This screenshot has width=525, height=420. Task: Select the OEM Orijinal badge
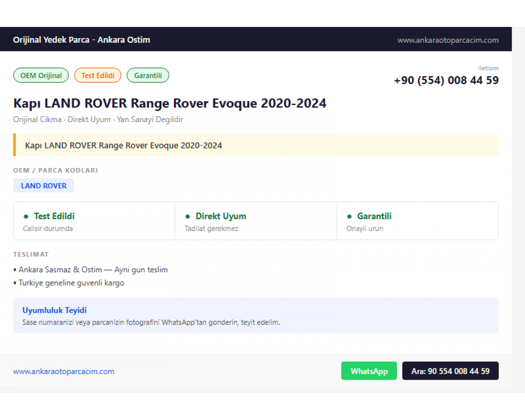[41, 75]
